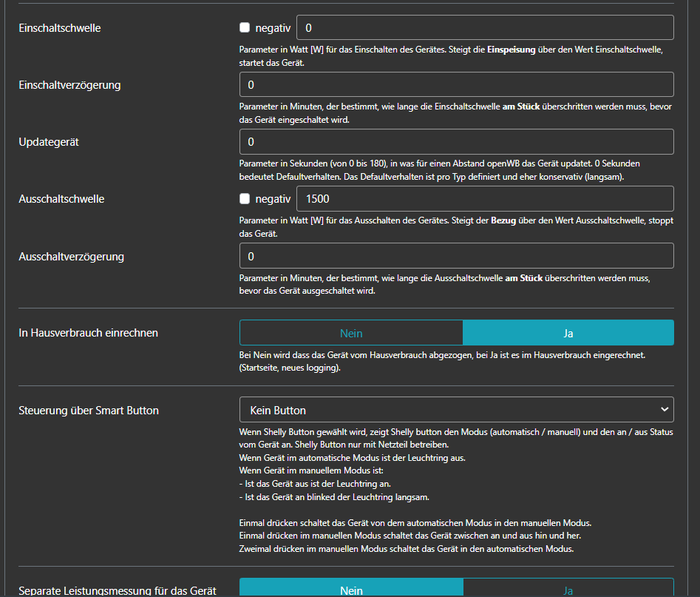Viewport: 700px width, 597px height.
Task: Tick the negativ checkbox for Ausschaltschwelle
Action: coord(245,199)
